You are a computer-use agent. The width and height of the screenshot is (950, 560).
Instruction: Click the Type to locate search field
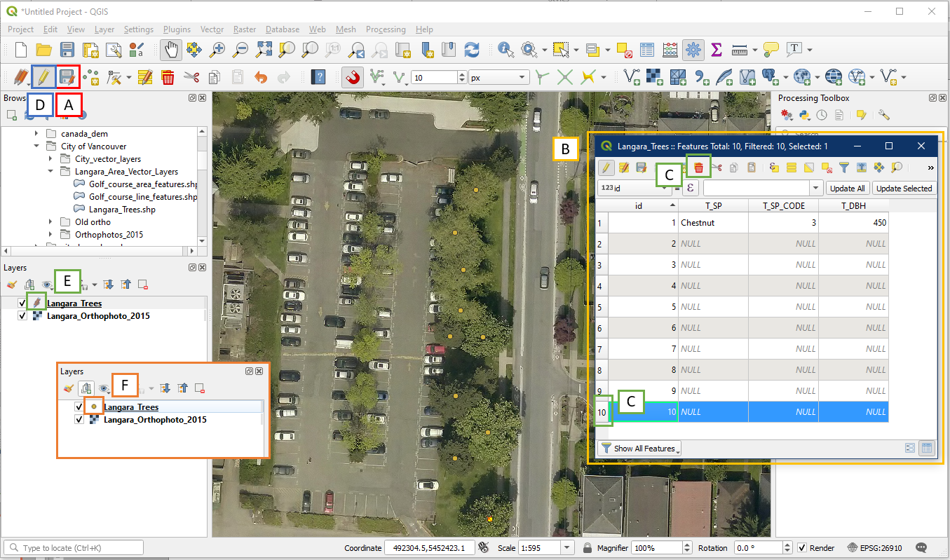(x=74, y=547)
